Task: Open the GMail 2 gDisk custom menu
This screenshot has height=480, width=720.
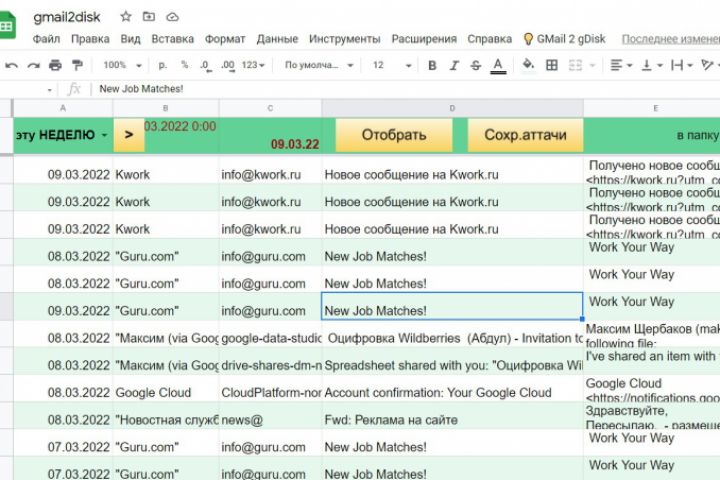Action: [x=565, y=39]
